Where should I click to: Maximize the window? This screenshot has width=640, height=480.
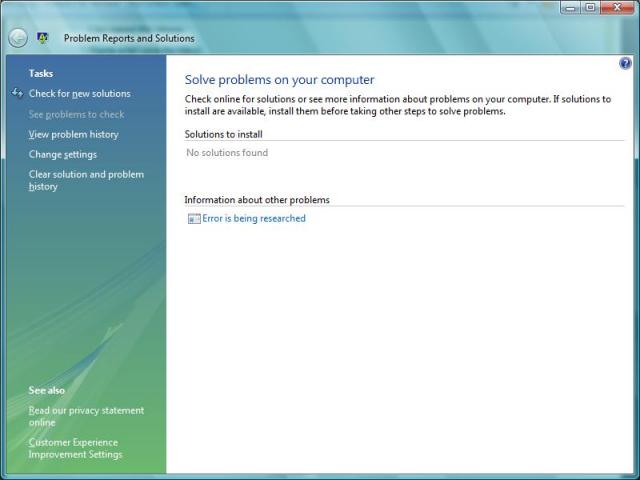click(590, 7)
